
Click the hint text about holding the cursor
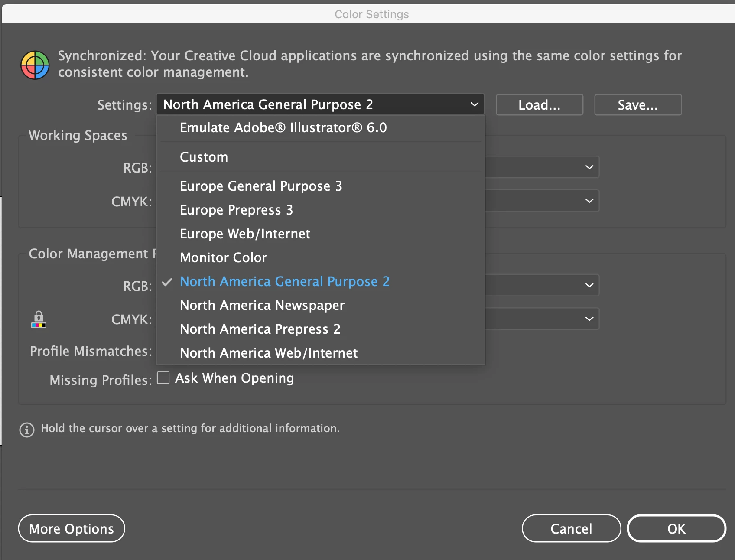(190, 428)
